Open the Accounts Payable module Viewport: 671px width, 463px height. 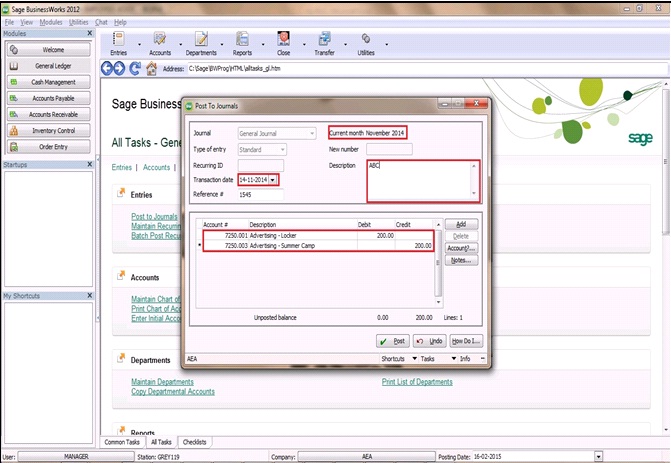[x=48, y=98]
